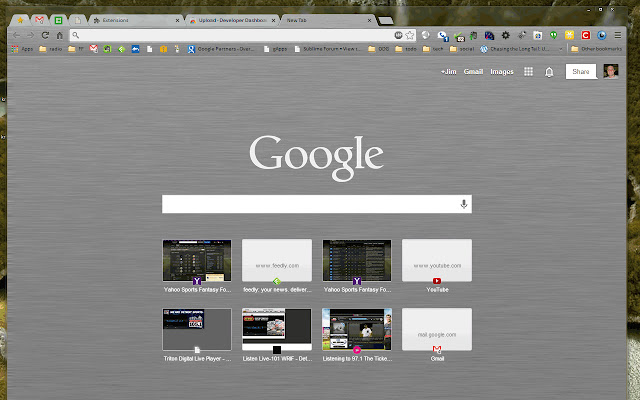The height and width of the screenshot is (400, 640).
Task: Open the tech bookmarks folder
Action: 433,49
